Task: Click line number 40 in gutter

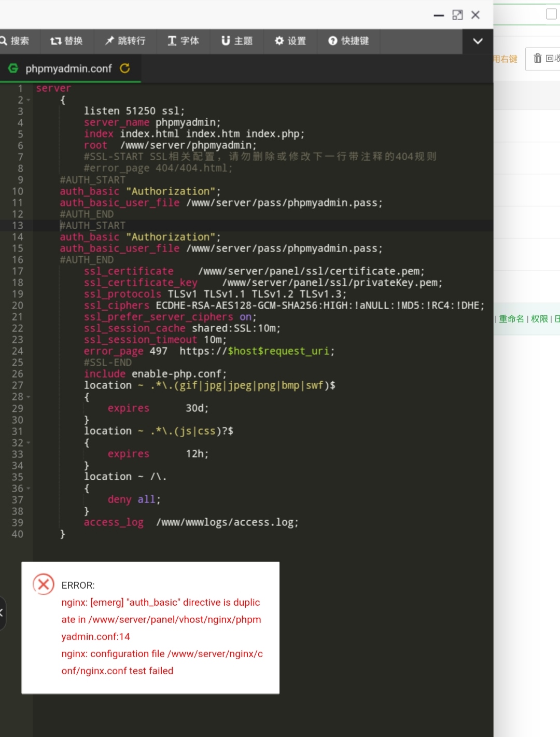Action: pos(18,534)
